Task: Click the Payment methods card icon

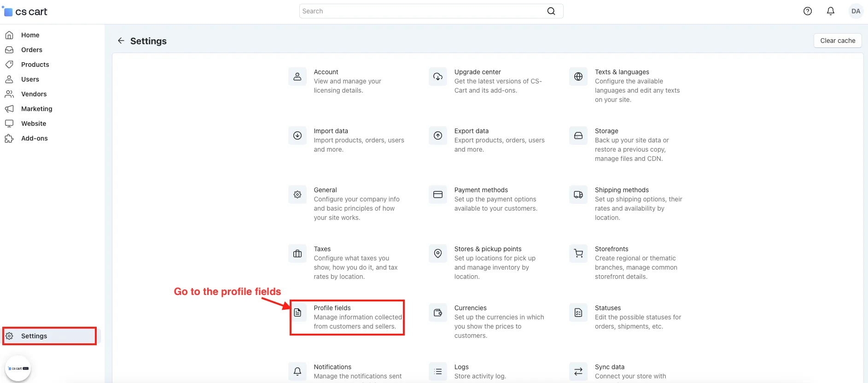Action: pos(438,194)
